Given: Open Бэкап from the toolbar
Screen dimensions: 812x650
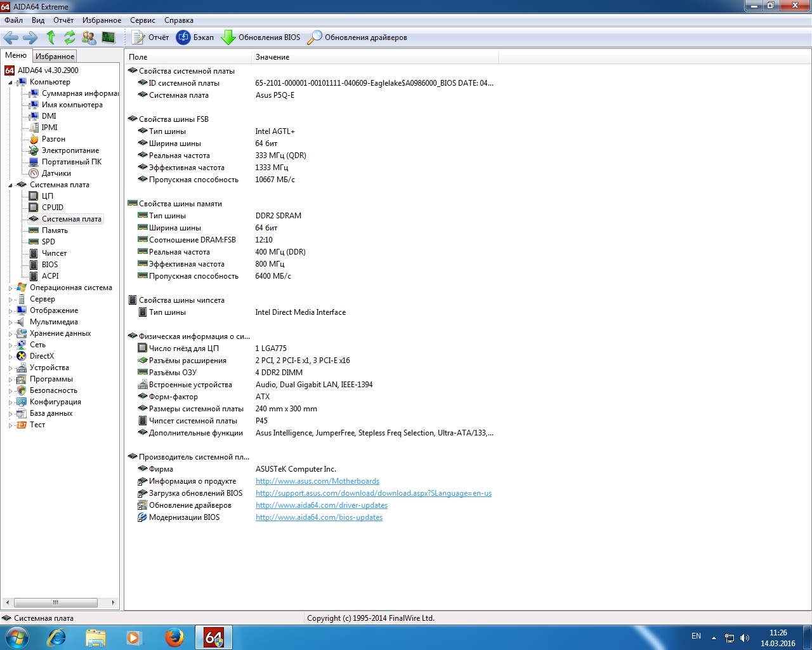Looking at the screenshot, I should (195, 37).
